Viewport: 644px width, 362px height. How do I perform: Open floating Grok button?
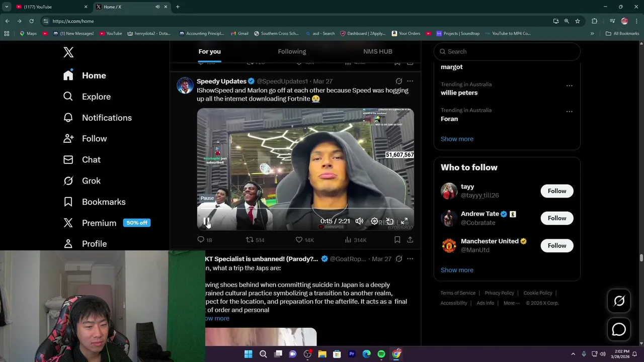tap(619, 301)
